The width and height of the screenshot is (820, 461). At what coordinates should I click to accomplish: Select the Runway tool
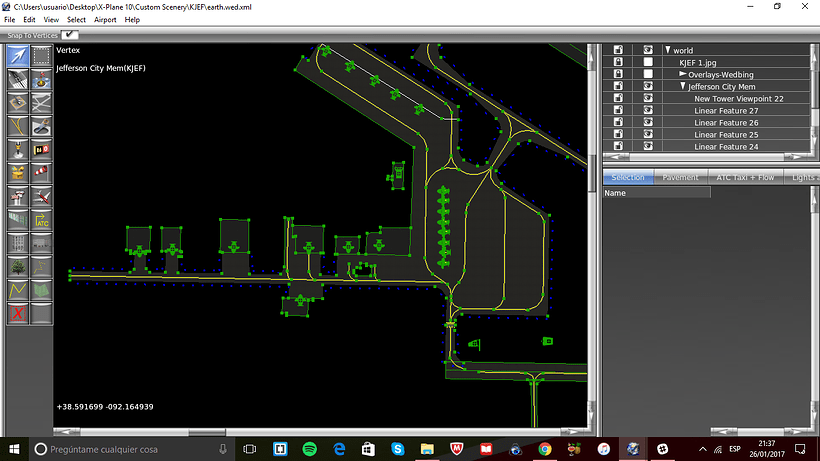click(18, 79)
